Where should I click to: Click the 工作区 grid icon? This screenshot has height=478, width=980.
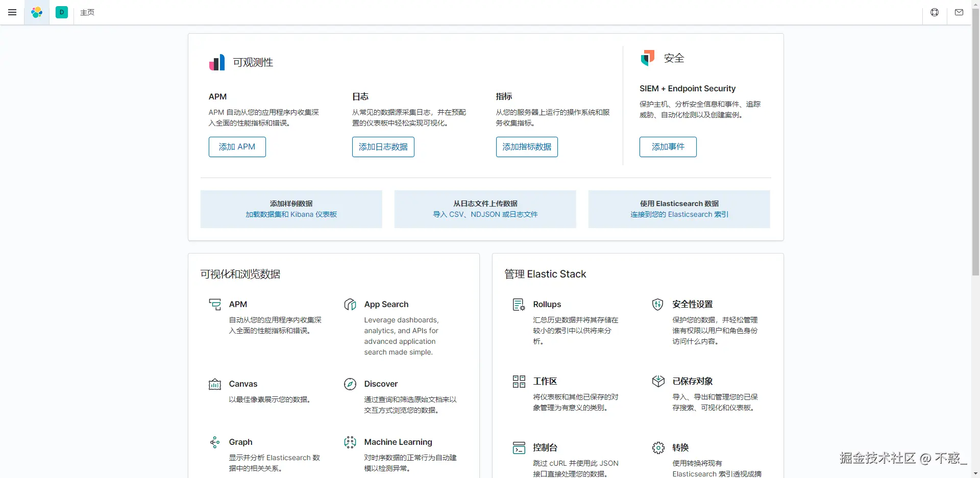pos(519,382)
